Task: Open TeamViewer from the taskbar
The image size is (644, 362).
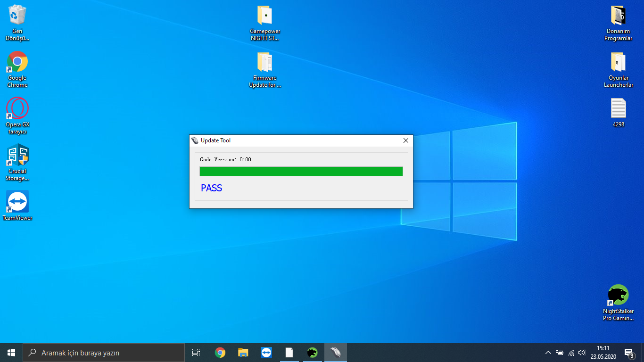Action: [x=266, y=353]
